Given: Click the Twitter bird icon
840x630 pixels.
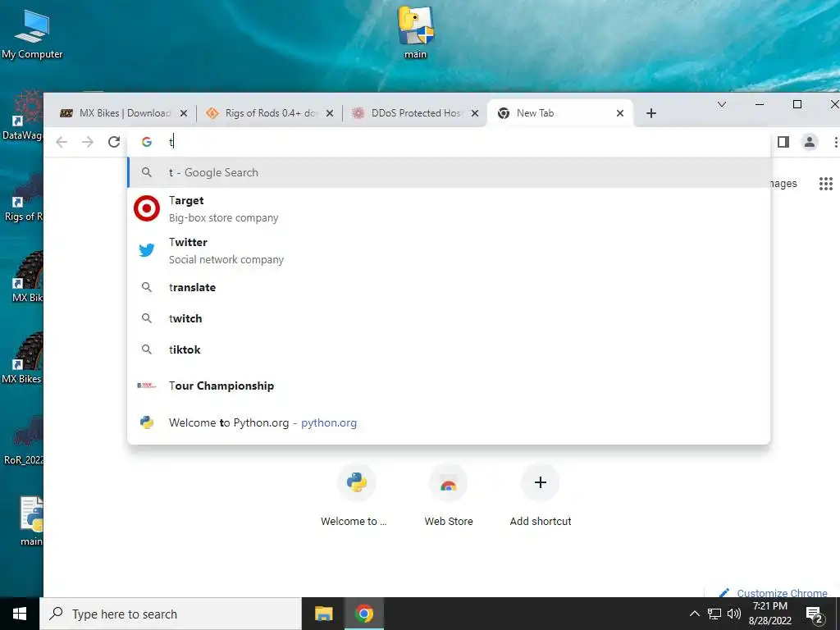Looking at the screenshot, I should coord(147,250).
